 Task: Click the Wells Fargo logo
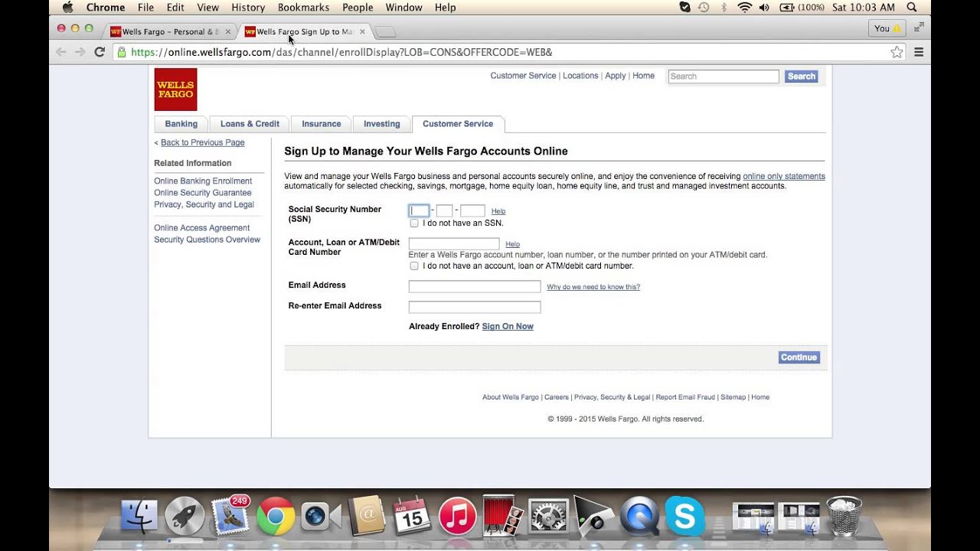(175, 89)
